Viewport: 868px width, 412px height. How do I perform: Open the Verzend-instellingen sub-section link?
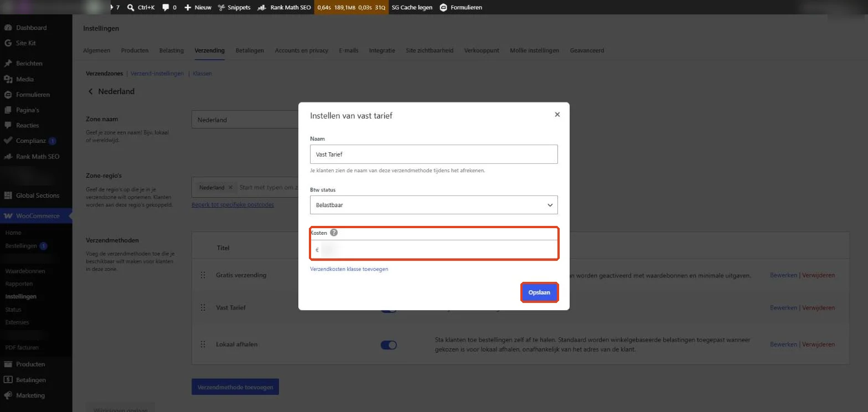point(157,73)
